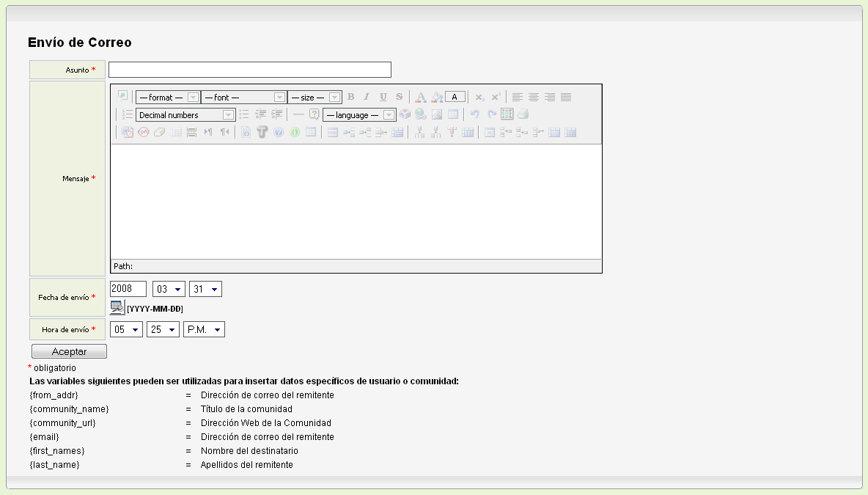The image size is (868, 495).
Task: Click the Aceptar button
Action: coord(69,351)
